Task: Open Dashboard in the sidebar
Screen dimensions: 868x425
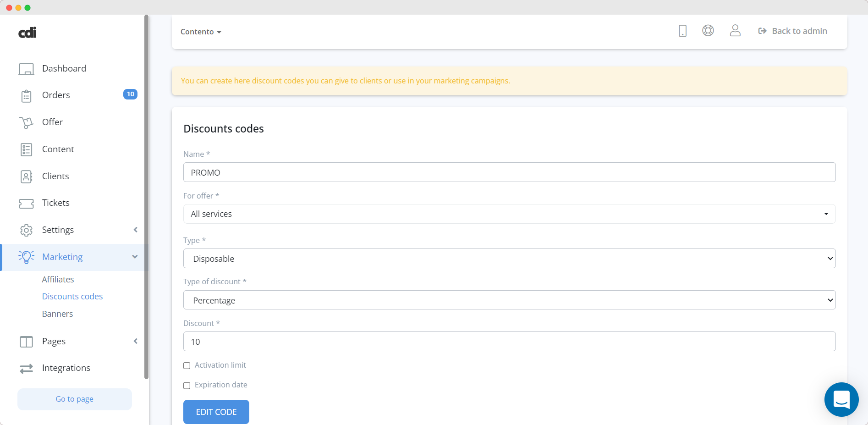Action: [64, 68]
